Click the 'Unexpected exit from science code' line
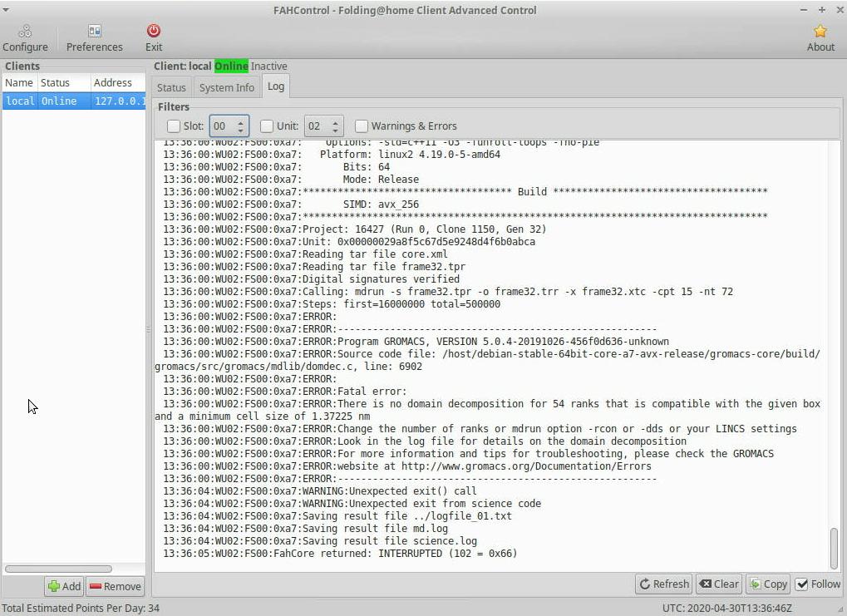This screenshot has height=616, width=847. pyautogui.click(x=352, y=504)
